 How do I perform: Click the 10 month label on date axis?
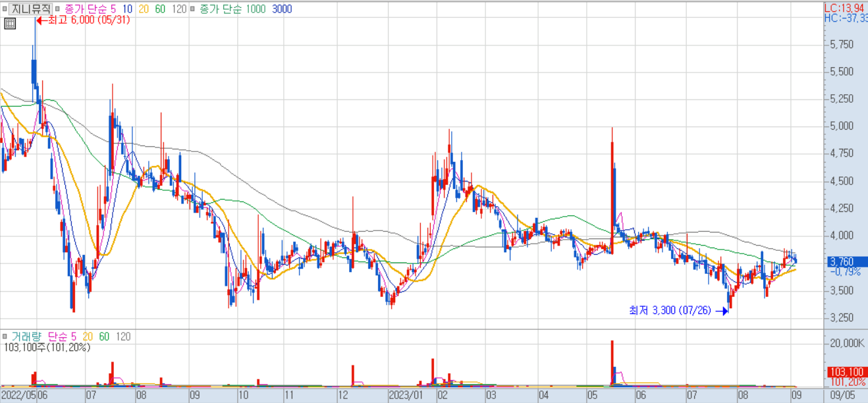pos(242,396)
